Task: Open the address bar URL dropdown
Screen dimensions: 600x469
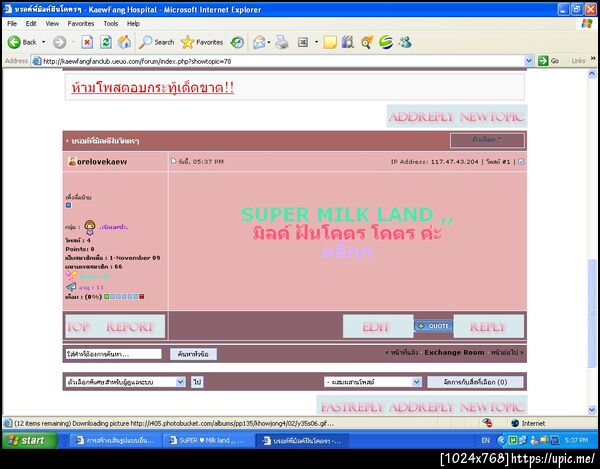Action: [529, 61]
